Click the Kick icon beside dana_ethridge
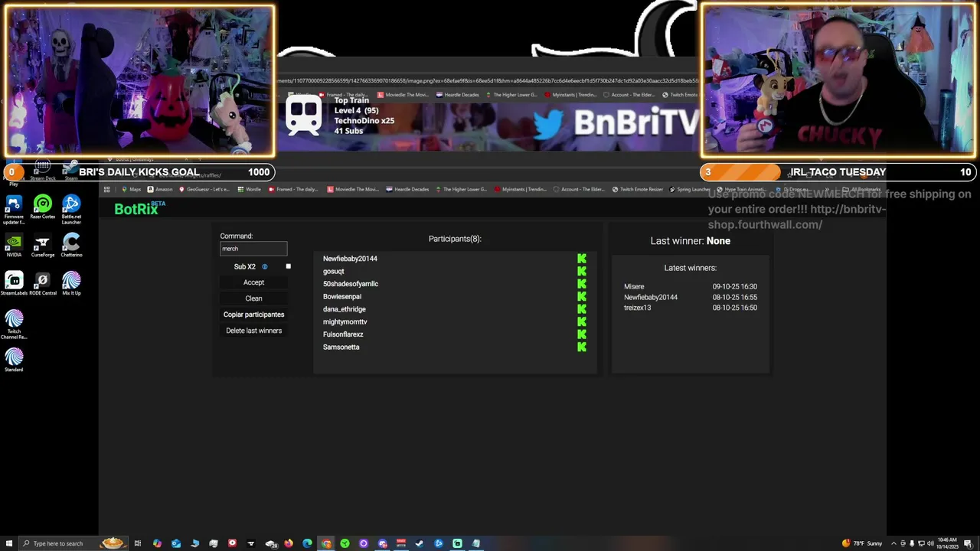Image resolution: width=980 pixels, height=551 pixels. tap(582, 309)
